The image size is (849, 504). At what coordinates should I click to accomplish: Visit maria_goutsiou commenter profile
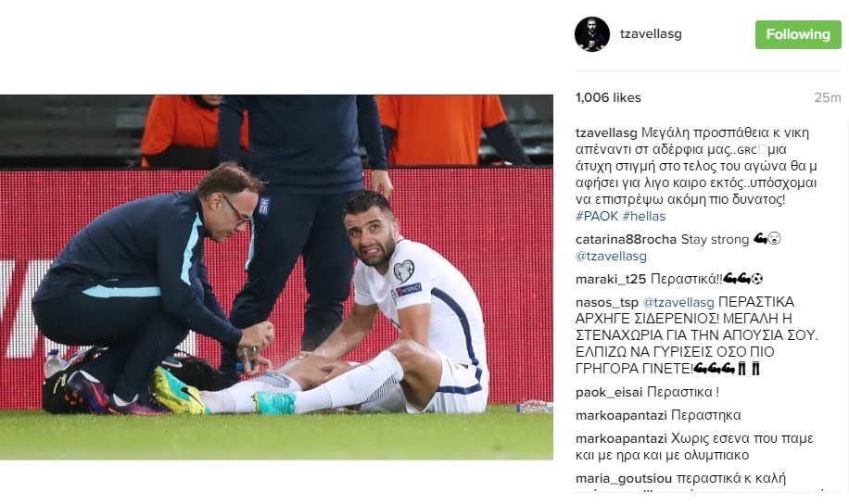(624, 479)
